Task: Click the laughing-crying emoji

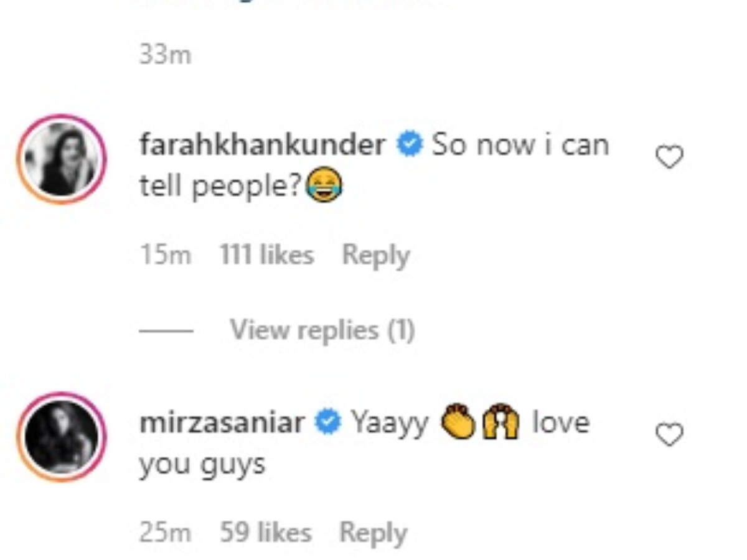Action: point(324,186)
